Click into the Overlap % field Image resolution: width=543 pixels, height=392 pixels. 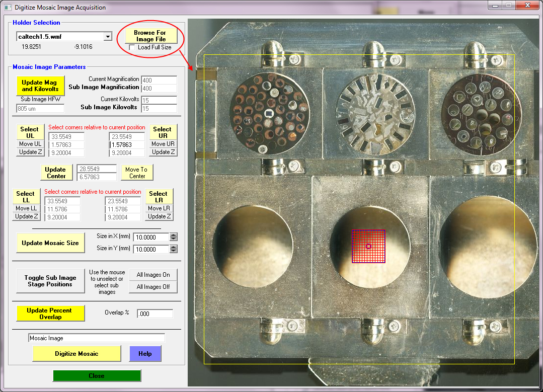tap(154, 313)
